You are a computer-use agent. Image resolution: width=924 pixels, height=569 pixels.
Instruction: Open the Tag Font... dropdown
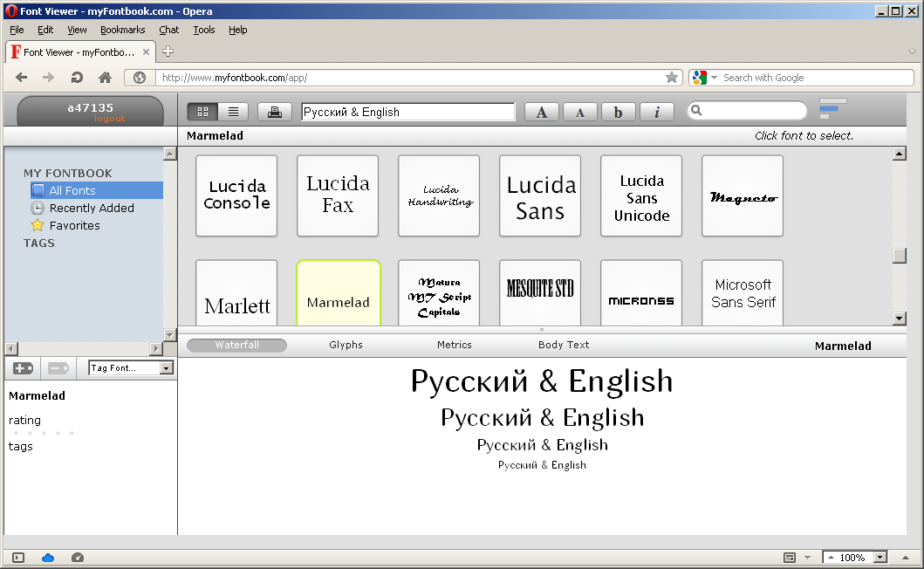(x=130, y=368)
